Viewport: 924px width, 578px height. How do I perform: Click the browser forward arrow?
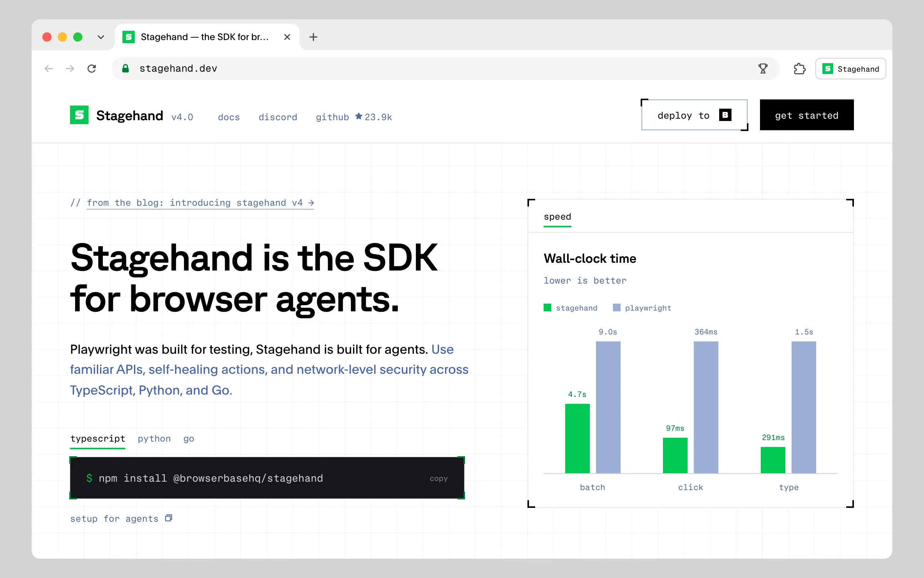click(x=70, y=69)
